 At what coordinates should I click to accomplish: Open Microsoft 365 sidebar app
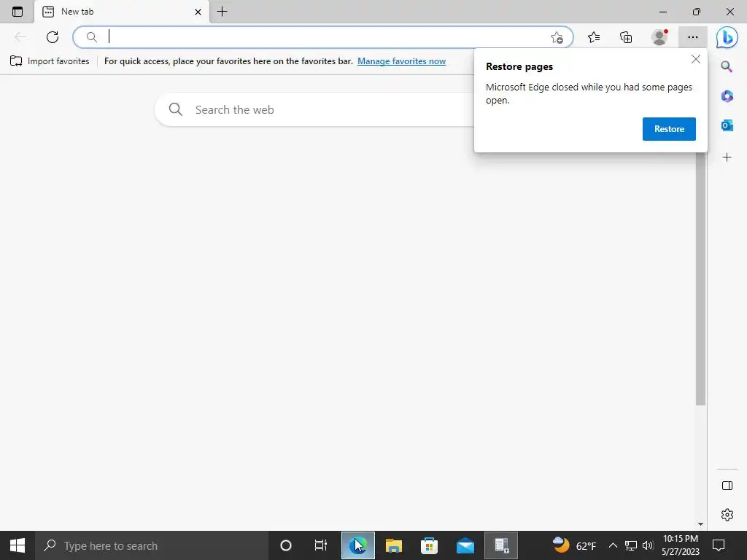pyautogui.click(x=727, y=96)
